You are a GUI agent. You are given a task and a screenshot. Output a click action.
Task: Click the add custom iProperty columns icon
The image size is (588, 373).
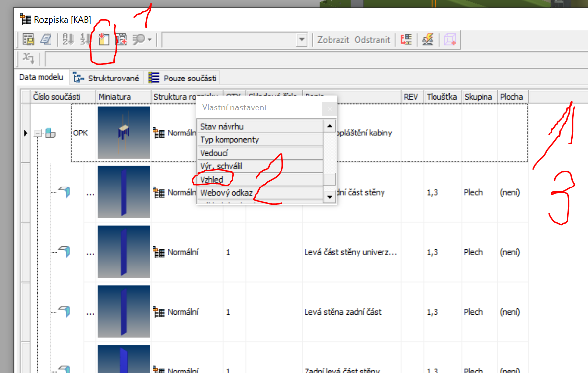tap(104, 39)
